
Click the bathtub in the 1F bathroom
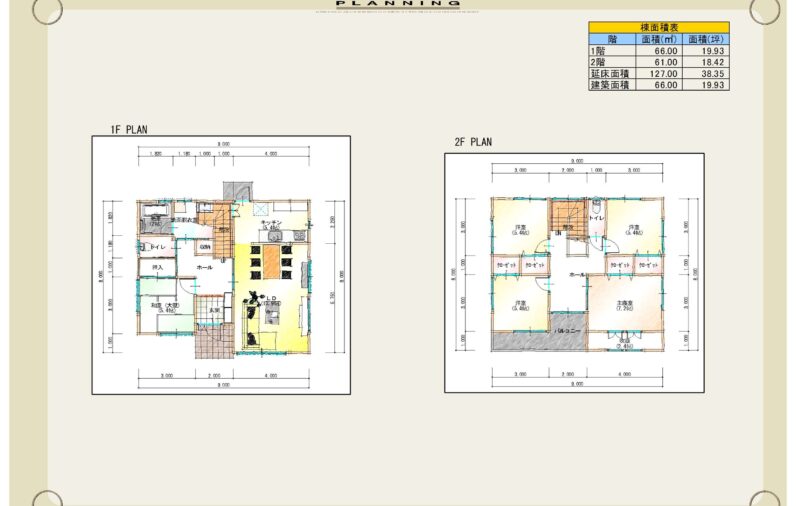(155, 211)
